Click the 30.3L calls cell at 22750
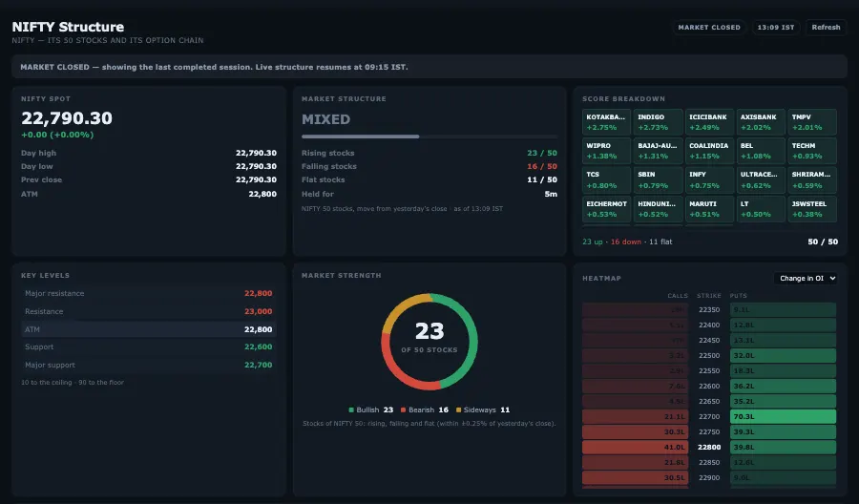The image size is (859, 504). coord(635,431)
